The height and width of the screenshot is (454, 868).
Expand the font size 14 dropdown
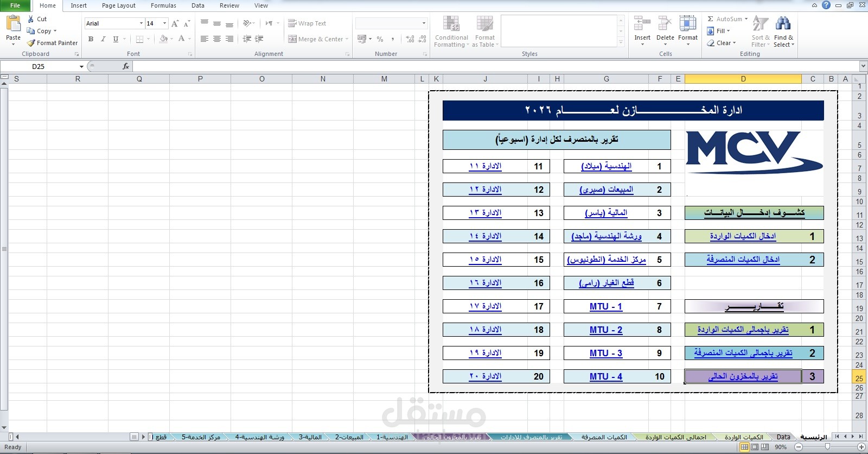tap(164, 23)
